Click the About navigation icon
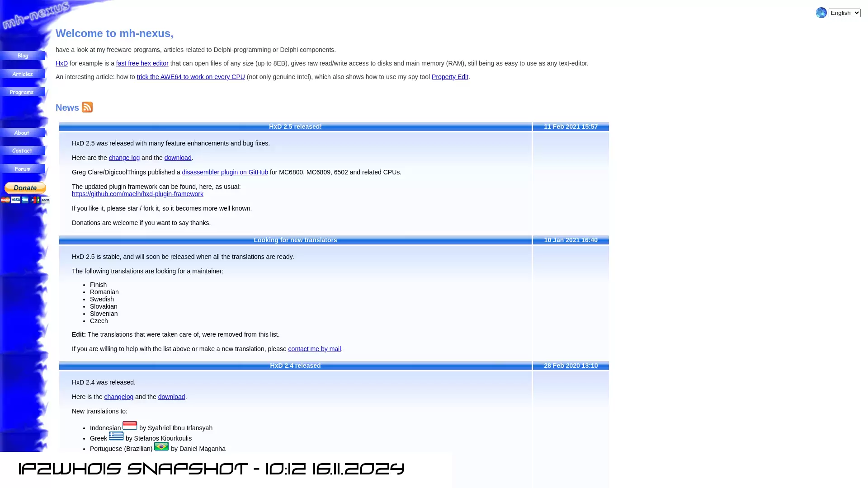This screenshot has width=868, height=488. pyautogui.click(x=23, y=132)
